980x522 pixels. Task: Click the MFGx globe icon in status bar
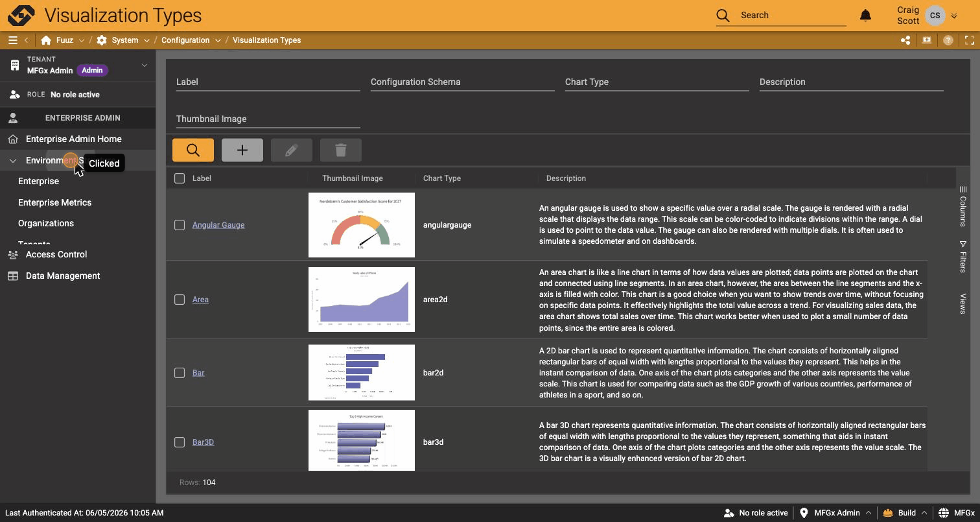click(x=943, y=513)
